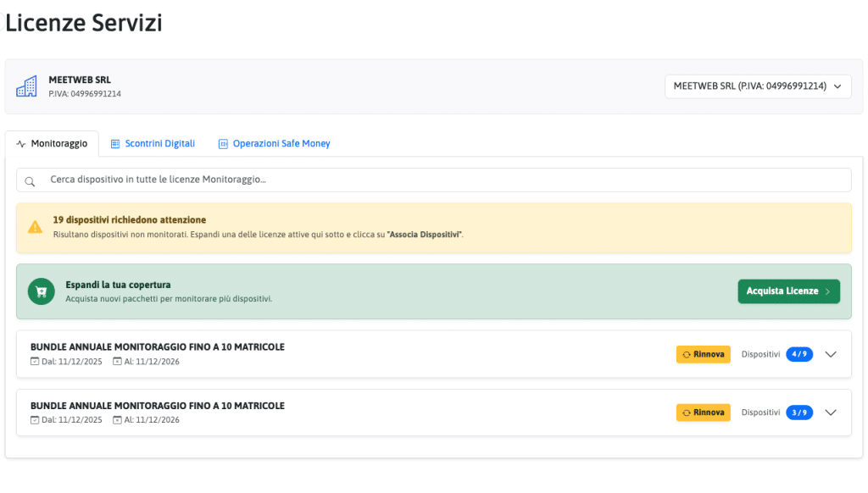
Task: Click the Operazioni Safe Money tab icon
Action: [223, 144]
